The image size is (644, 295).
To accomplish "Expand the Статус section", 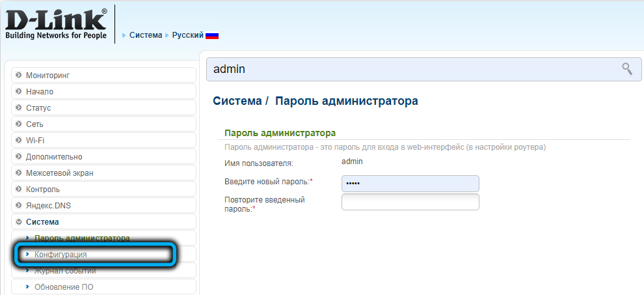I will pyautogui.click(x=38, y=108).
